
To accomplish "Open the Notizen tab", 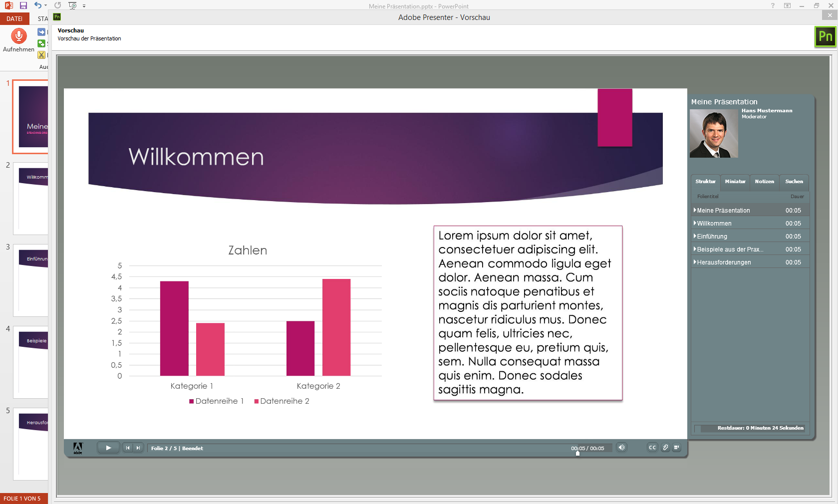I will (x=764, y=182).
